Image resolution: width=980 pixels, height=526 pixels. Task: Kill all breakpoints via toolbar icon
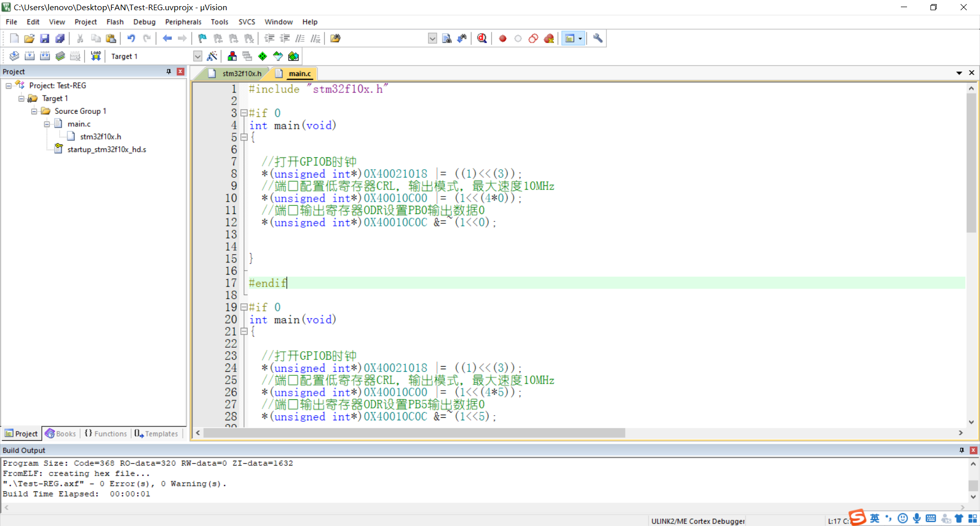tap(549, 38)
